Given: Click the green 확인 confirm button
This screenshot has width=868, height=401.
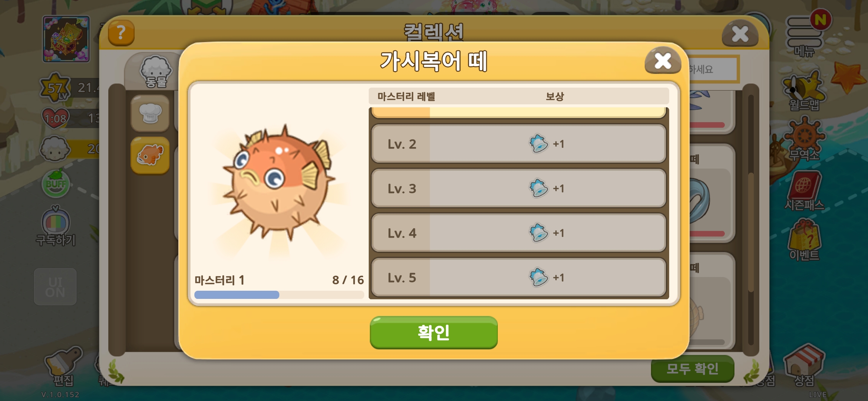Looking at the screenshot, I should click(434, 332).
